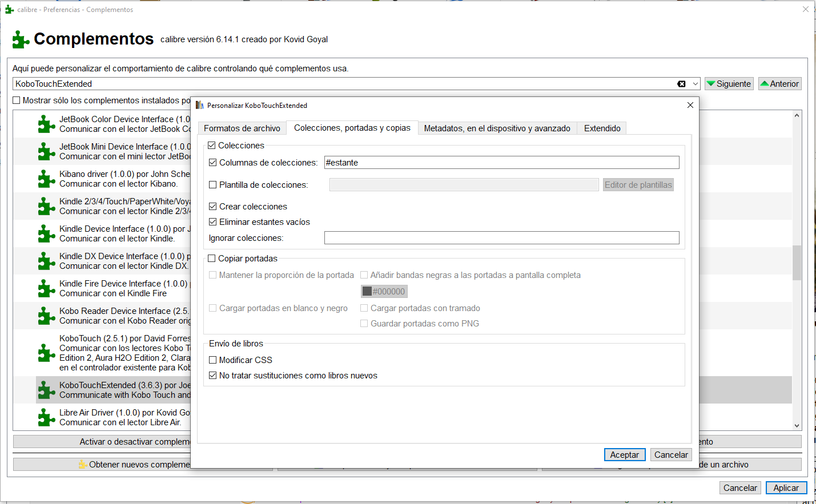Click the calibre title bar icon
Image resolution: width=816 pixels, height=504 pixels.
point(9,9)
